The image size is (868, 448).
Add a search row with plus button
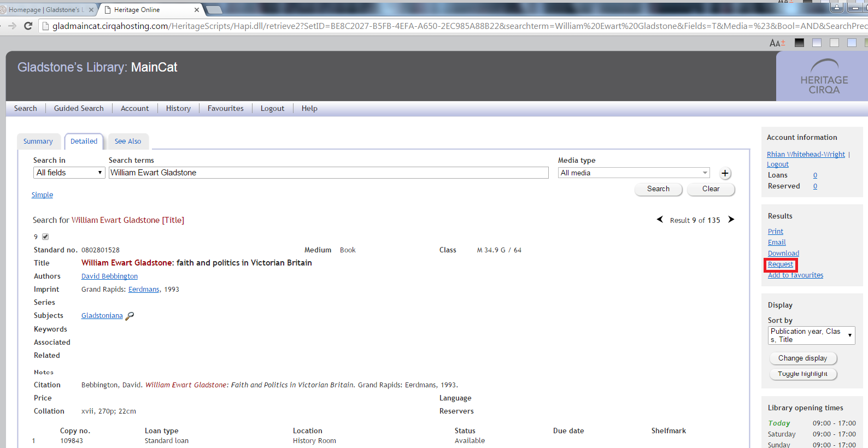click(725, 173)
